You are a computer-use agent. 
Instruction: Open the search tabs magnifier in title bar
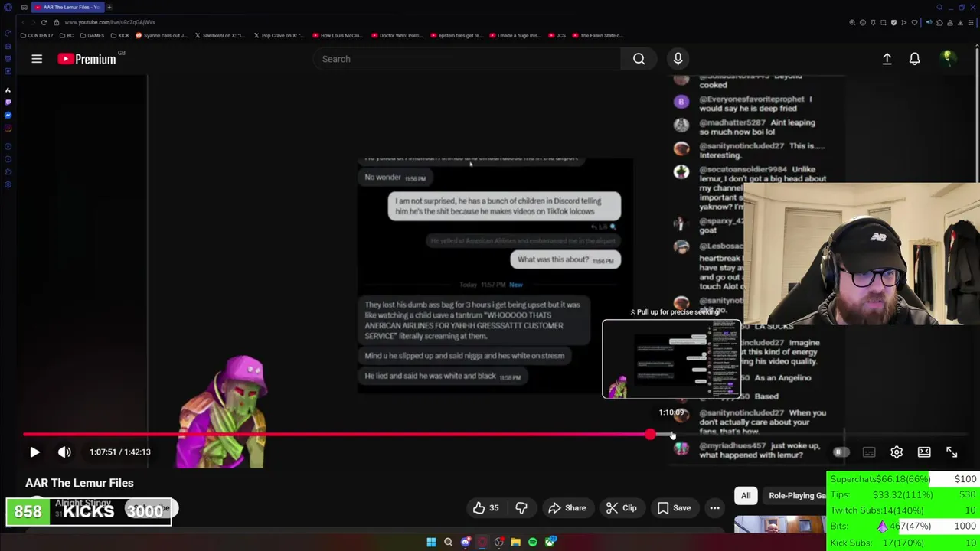point(939,7)
